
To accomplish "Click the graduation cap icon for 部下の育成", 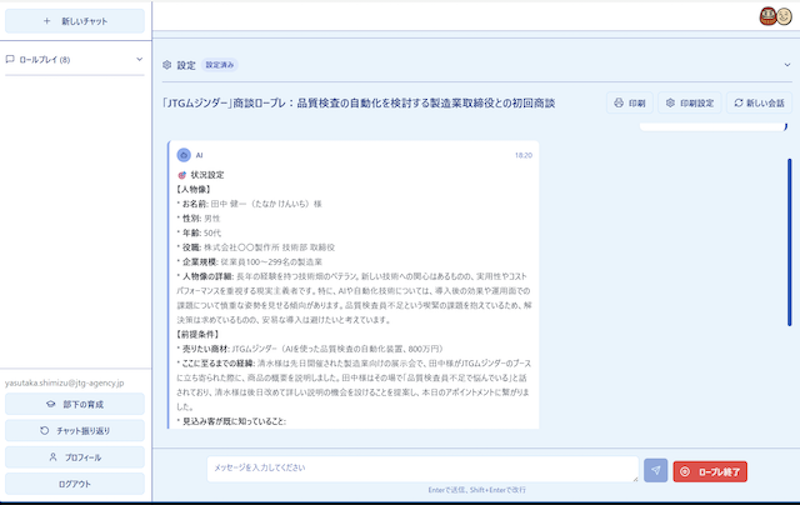I will (x=50, y=405).
